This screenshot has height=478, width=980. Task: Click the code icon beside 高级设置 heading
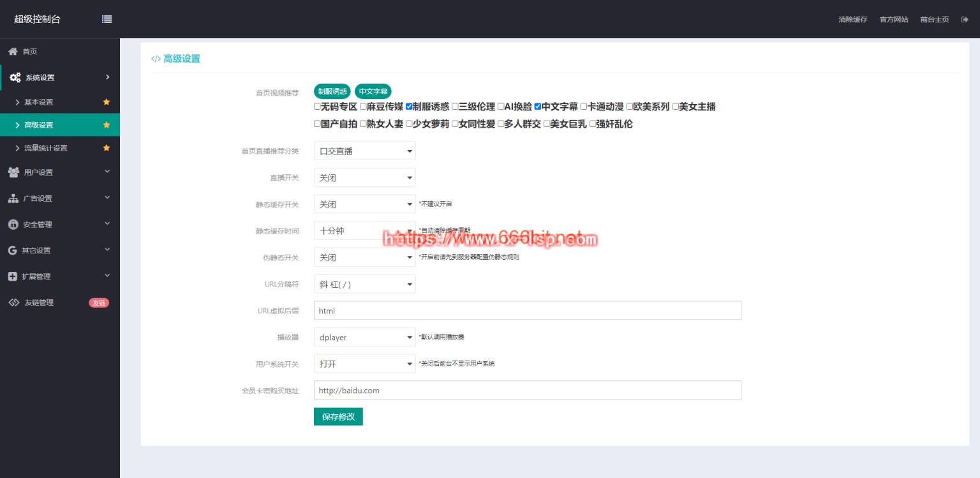(x=156, y=59)
